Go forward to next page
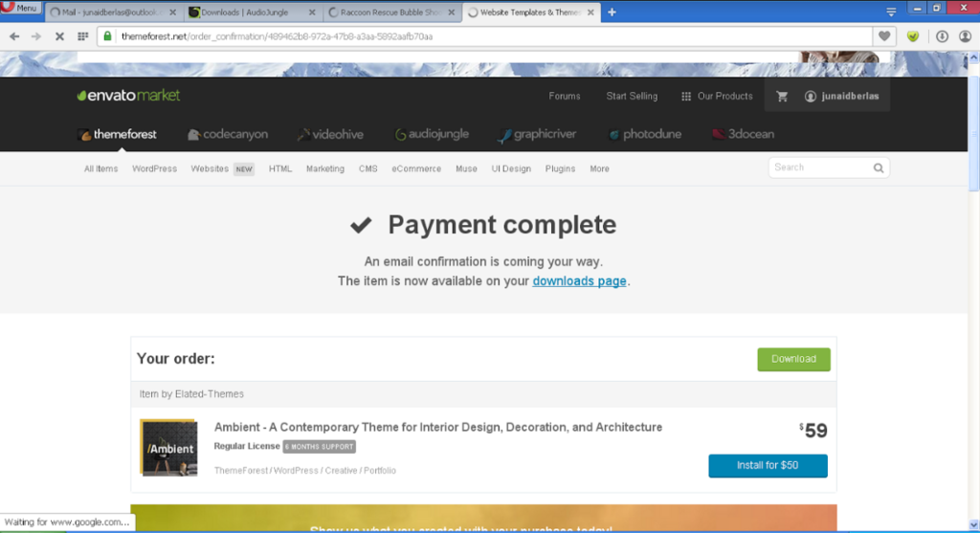The image size is (980, 533). pos(36,36)
